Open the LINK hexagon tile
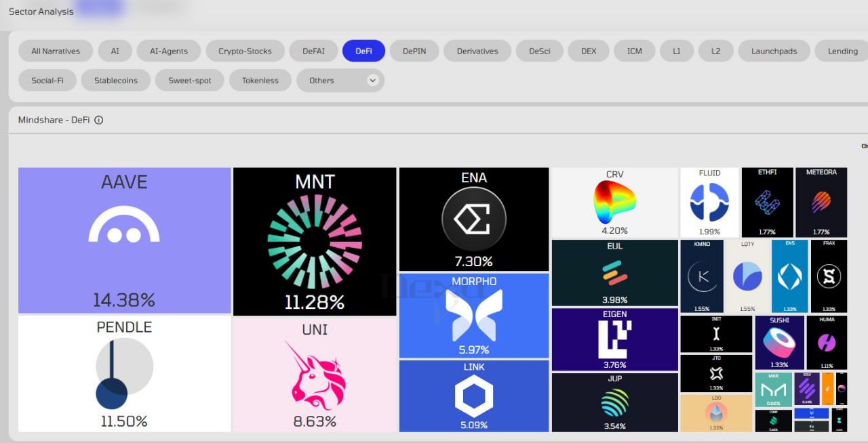868x443 pixels. click(x=474, y=396)
